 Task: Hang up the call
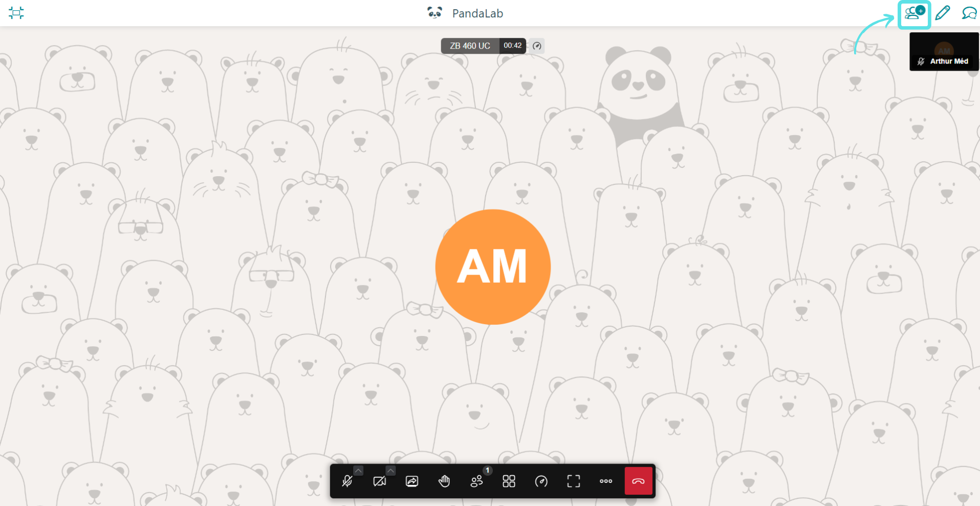pyautogui.click(x=639, y=481)
